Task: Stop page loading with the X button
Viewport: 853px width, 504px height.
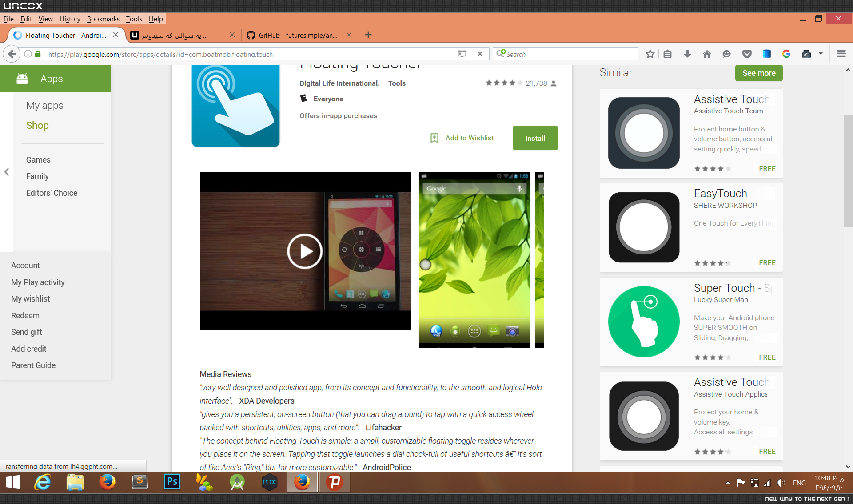Action: click(480, 54)
